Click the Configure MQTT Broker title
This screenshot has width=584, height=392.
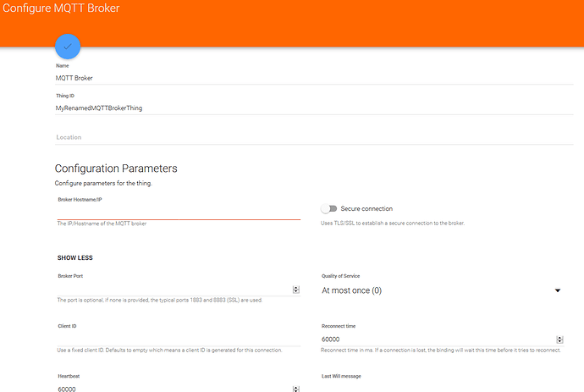(x=61, y=8)
